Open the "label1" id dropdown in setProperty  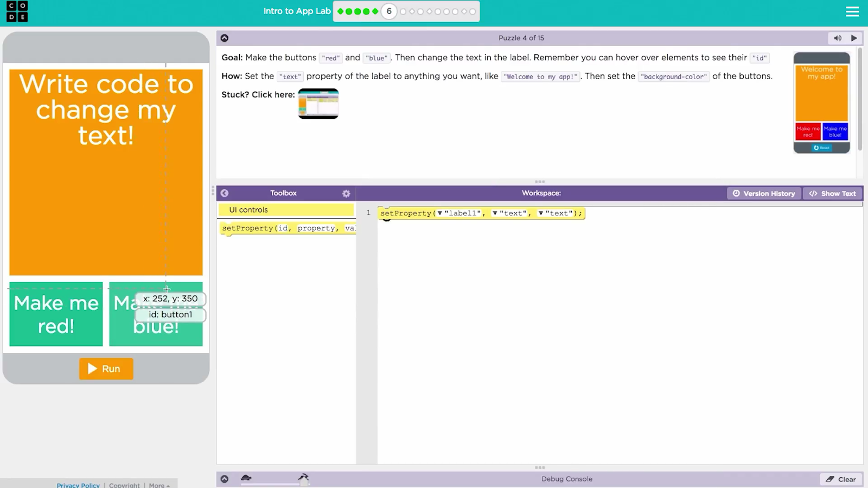tap(439, 214)
